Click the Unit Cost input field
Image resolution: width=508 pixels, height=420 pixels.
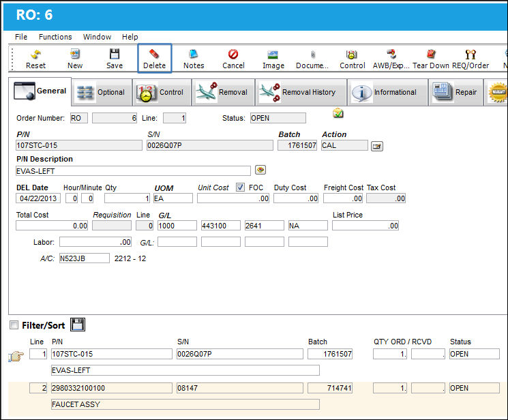coord(233,198)
